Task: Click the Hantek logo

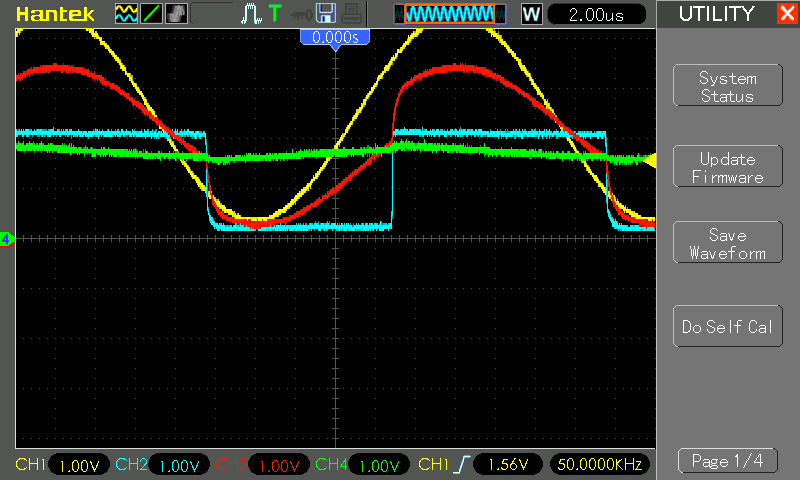Action: pyautogui.click(x=55, y=14)
